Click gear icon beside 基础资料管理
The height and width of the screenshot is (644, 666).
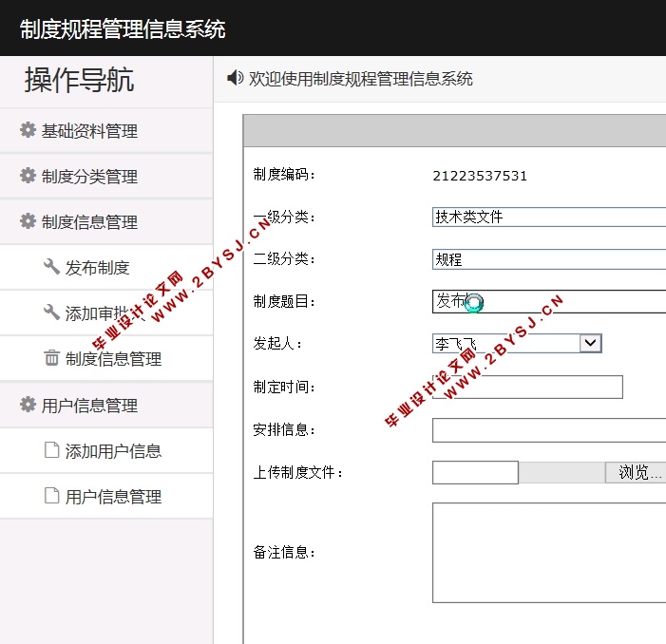tap(29, 130)
